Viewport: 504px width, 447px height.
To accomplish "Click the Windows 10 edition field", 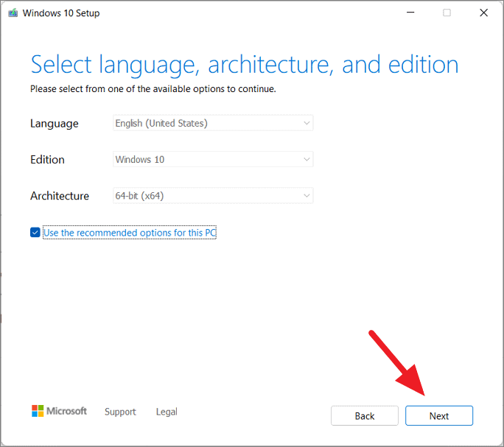I will pos(213,159).
